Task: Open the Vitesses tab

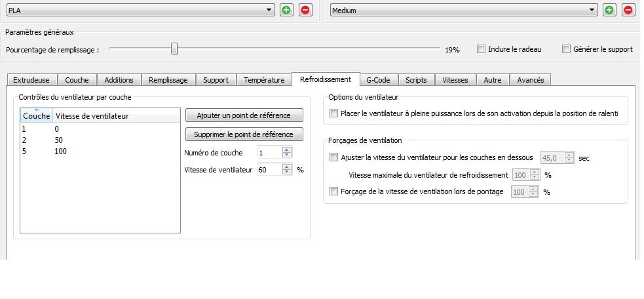Action: (x=455, y=80)
